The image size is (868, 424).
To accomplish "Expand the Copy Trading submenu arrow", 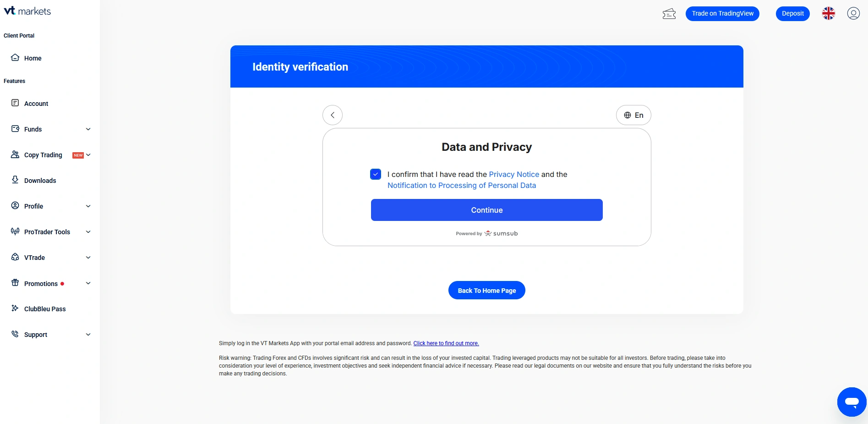I will [88, 155].
